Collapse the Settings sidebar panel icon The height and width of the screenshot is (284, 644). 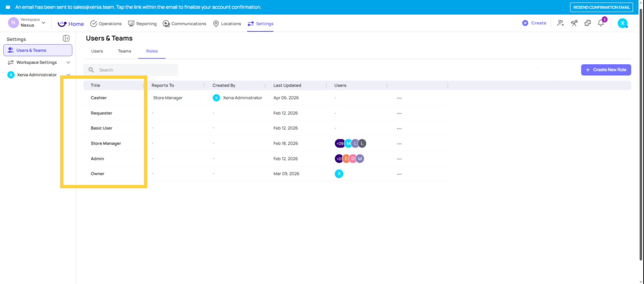(66, 39)
